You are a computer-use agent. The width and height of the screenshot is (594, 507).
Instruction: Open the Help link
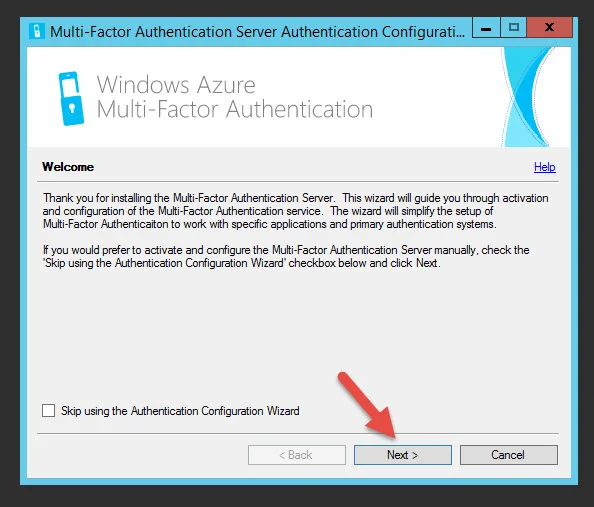tap(544, 167)
